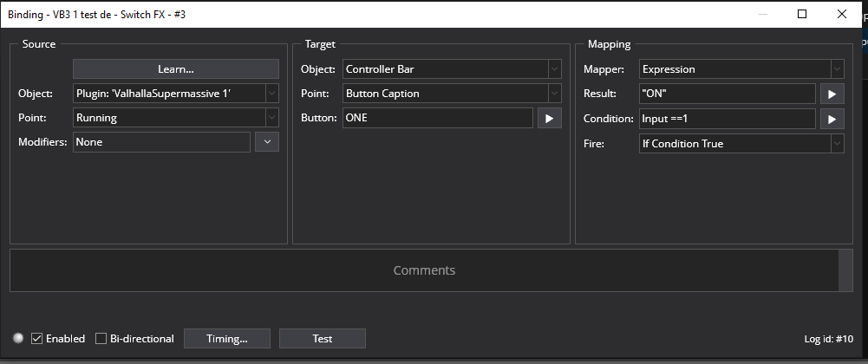Click the Comments area vertical scrollbar
This screenshot has height=364, width=868.
(x=846, y=270)
